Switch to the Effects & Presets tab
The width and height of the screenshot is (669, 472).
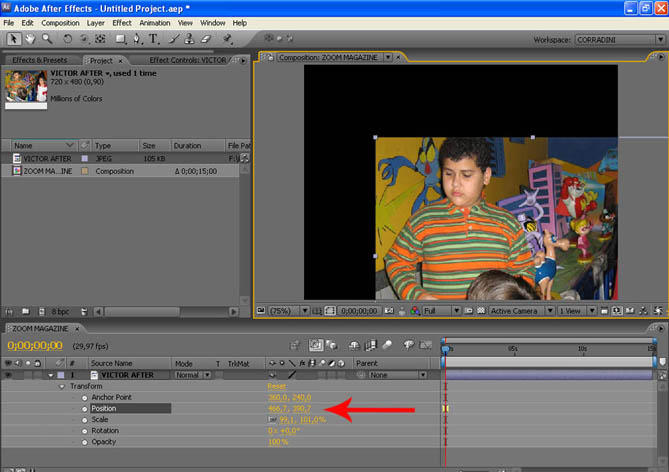38,60
